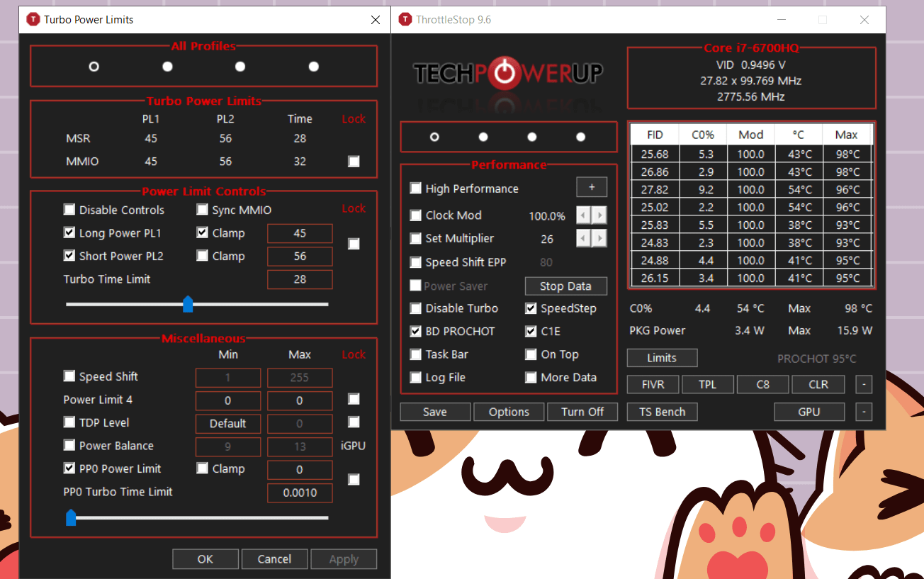Click the plus button next to High Performance
924x579 pixels.
592,188
